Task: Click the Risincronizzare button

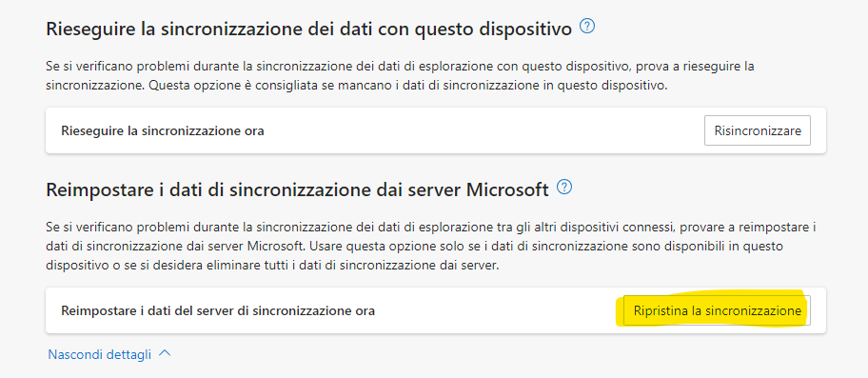Action: [758, 130]
